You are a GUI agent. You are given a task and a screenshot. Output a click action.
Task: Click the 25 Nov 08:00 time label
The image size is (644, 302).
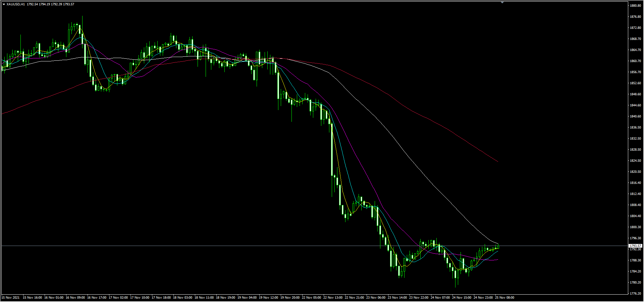504,298
